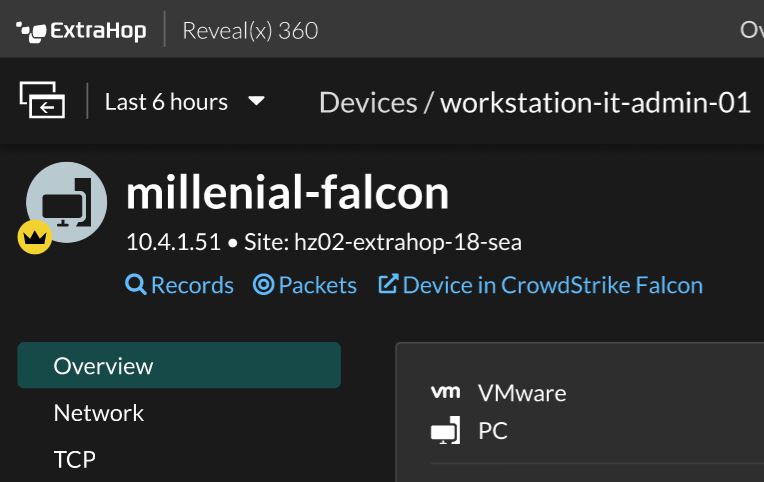
Task: Select the Overview sidebar item
Action: 179,366
